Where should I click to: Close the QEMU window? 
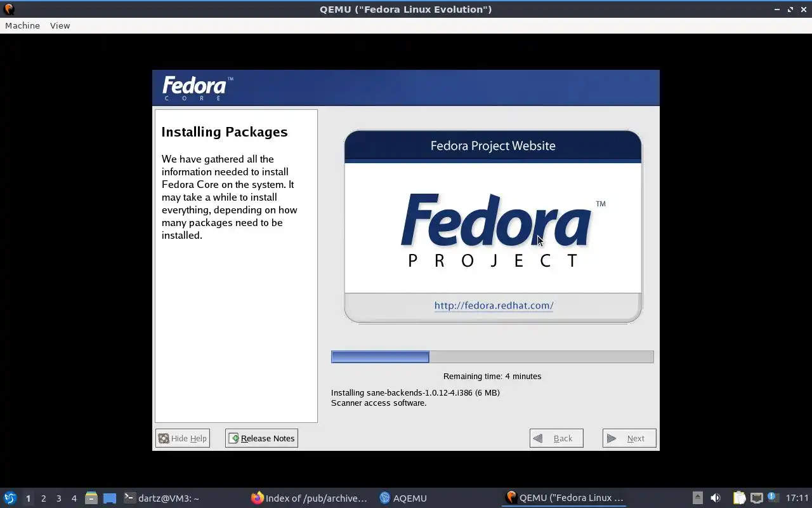[803, 10]
